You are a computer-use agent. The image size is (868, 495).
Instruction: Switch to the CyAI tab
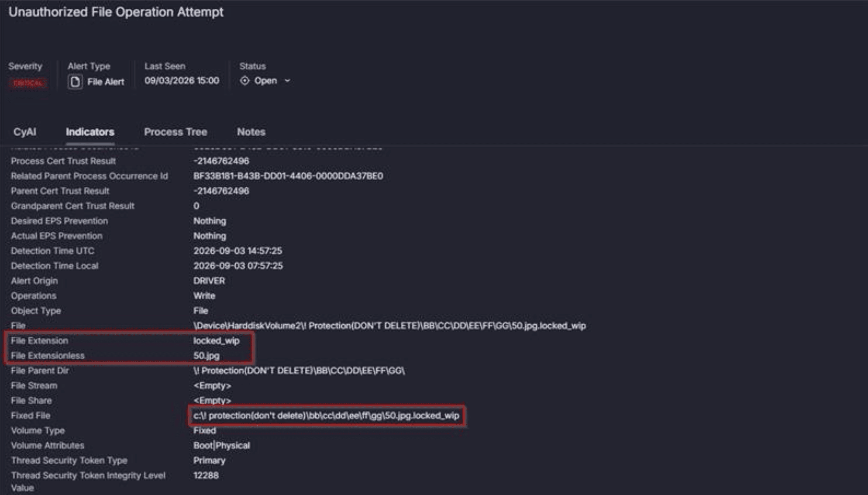click(x=24, y=132)
